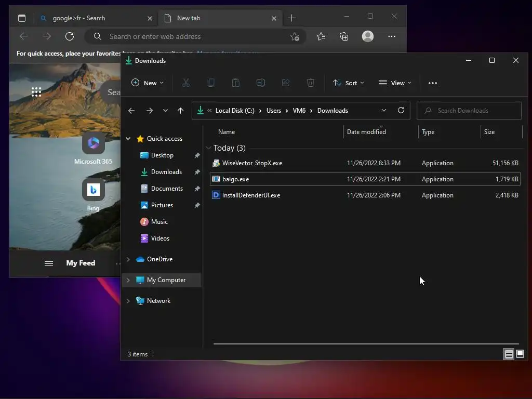
Task: Select Videos in navigation pane
Action: coord(160,238)
